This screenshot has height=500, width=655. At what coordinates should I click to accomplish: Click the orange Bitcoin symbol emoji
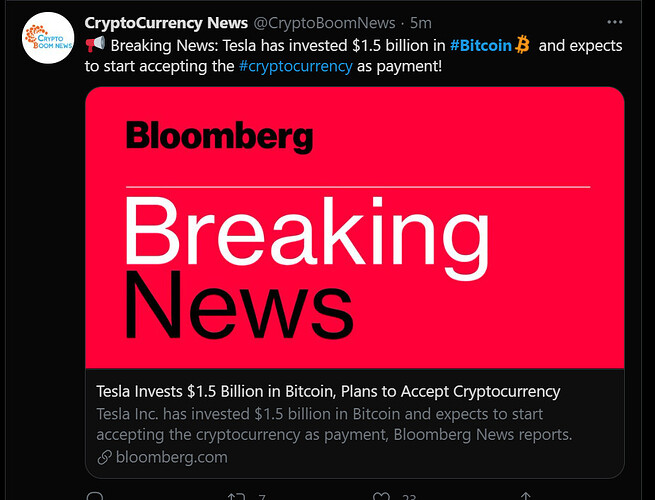coord(524,45)
